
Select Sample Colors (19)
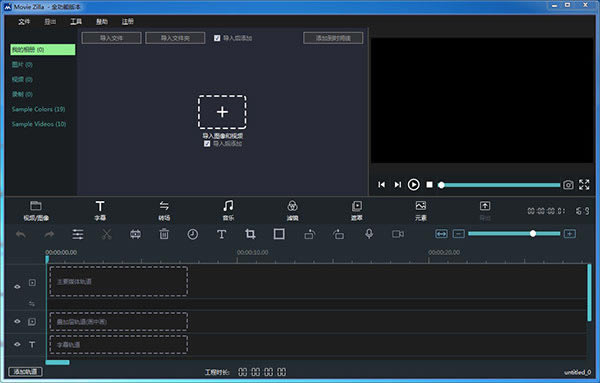pos(38,109)
